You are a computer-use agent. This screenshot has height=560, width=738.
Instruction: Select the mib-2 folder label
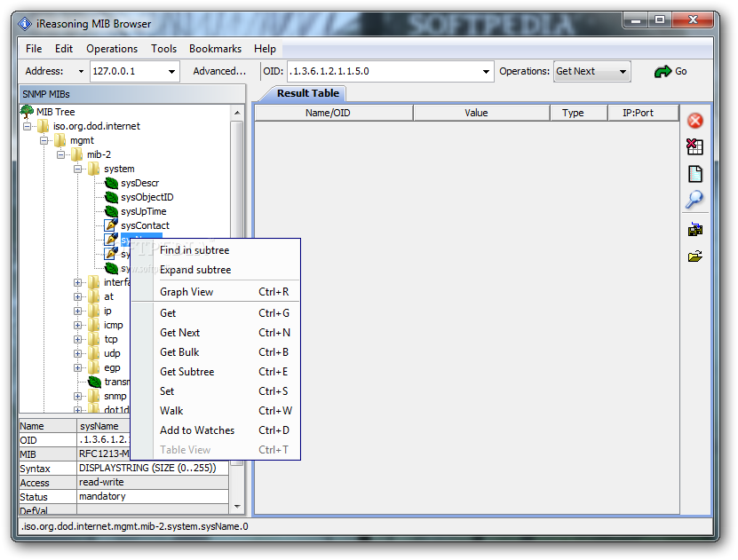[99, 154]
